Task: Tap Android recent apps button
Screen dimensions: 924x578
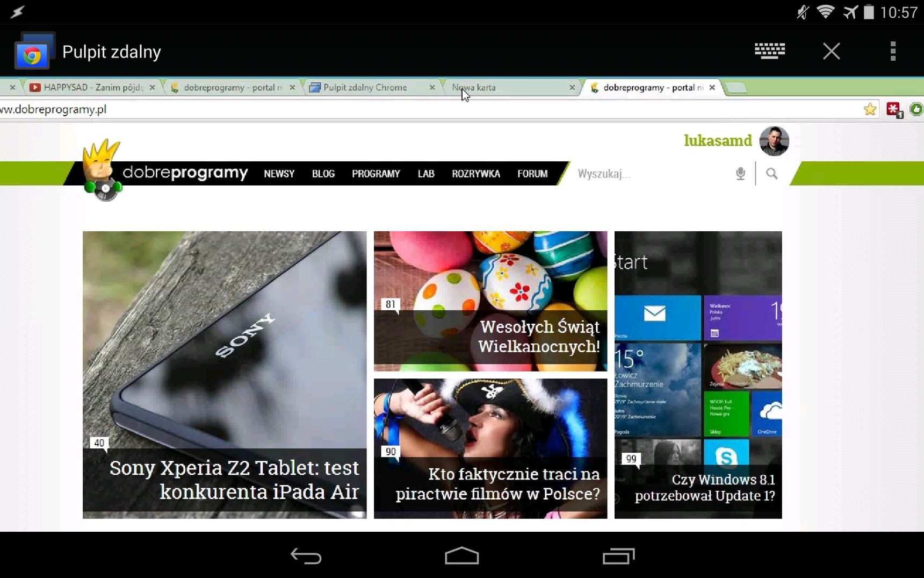Action: click(618, 556)
